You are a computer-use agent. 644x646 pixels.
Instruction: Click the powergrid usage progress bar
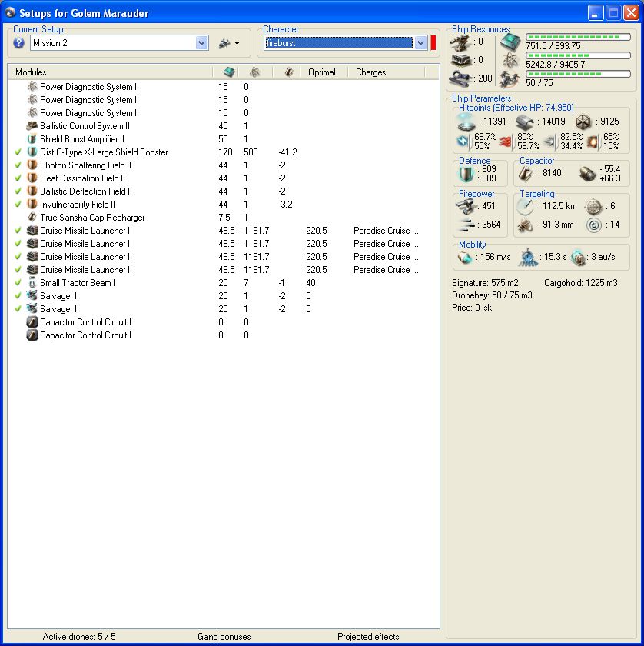click(578, 55)
